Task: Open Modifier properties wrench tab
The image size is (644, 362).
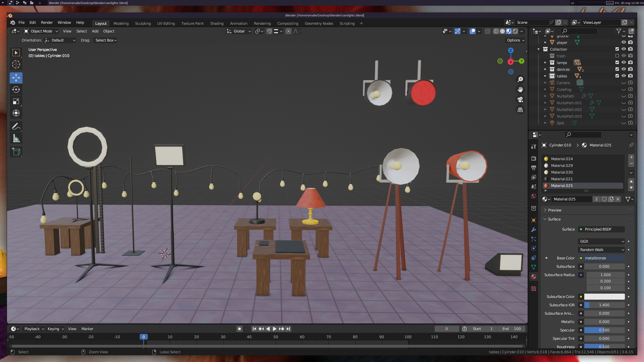Action: pyautogui.click(x=534, y=230)
